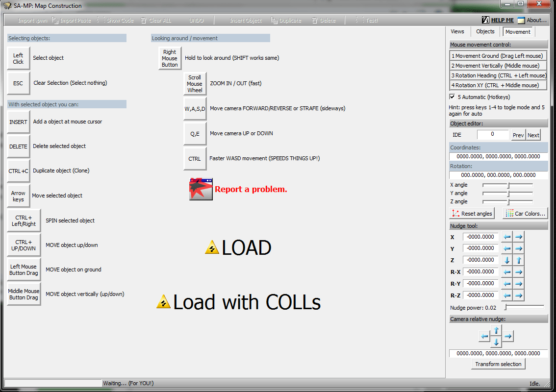Nudge X right with the arrow button
This screenshot has width=556, height=392.
(519, 237)
